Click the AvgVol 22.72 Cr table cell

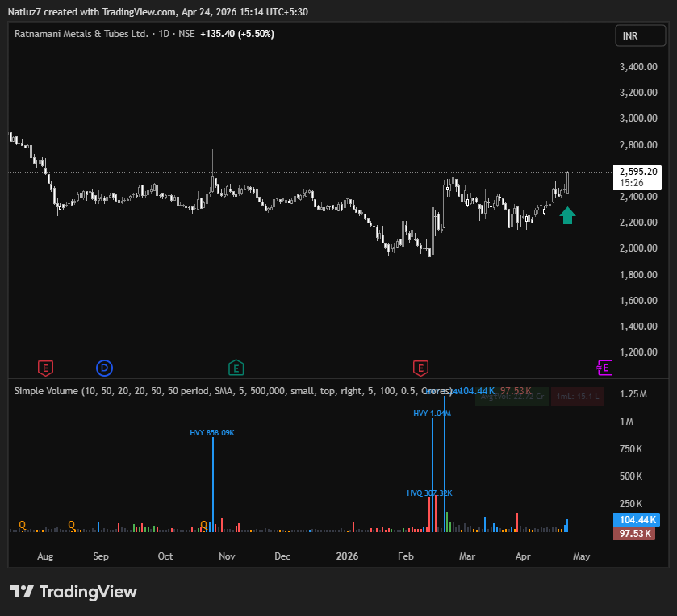click(512, 397)
